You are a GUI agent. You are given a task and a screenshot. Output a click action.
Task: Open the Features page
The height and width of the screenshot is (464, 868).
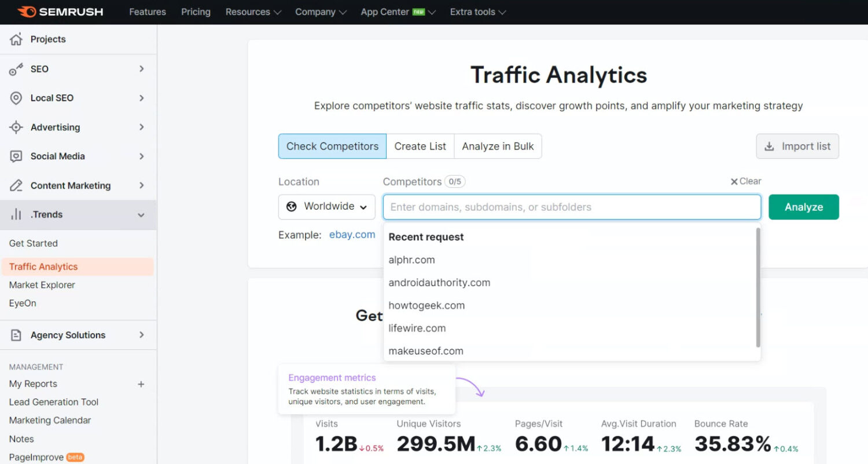coord(148,12)
